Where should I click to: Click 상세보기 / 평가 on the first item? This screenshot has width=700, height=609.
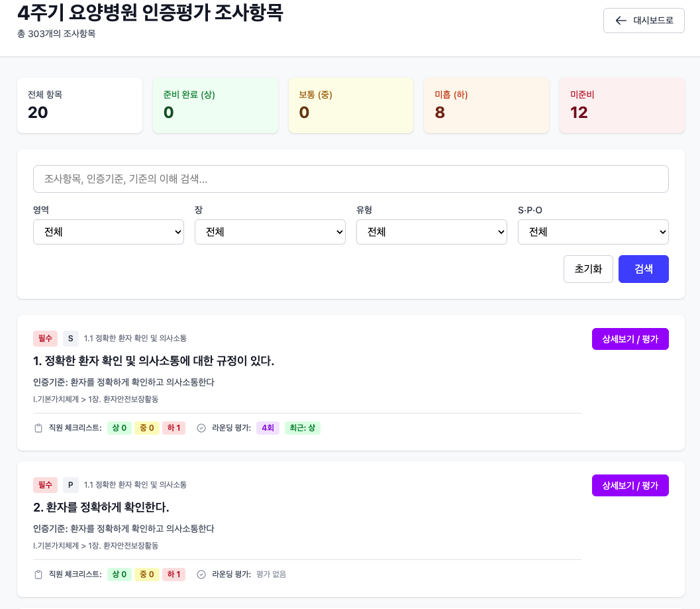pyautogui.click(x=630, y=339)
